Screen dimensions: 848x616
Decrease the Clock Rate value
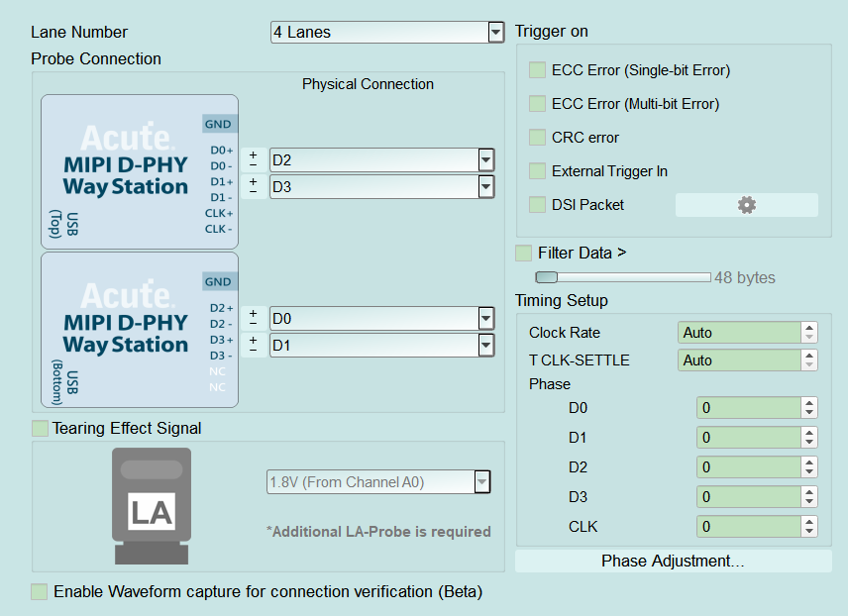point(809,338)
